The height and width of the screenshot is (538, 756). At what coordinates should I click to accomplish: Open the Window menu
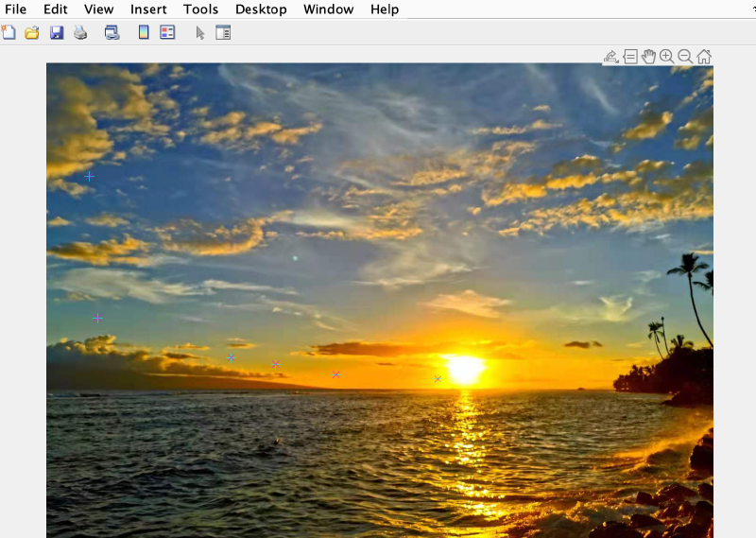pos(328,9)
